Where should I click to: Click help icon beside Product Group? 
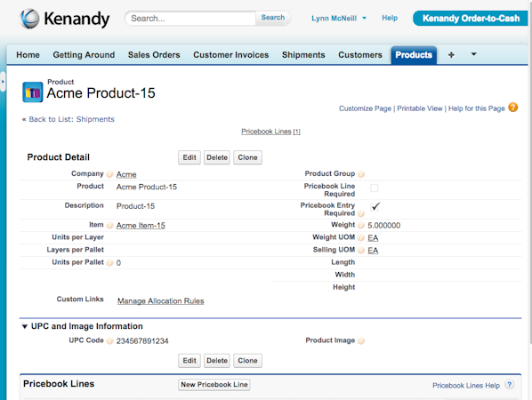361,174
